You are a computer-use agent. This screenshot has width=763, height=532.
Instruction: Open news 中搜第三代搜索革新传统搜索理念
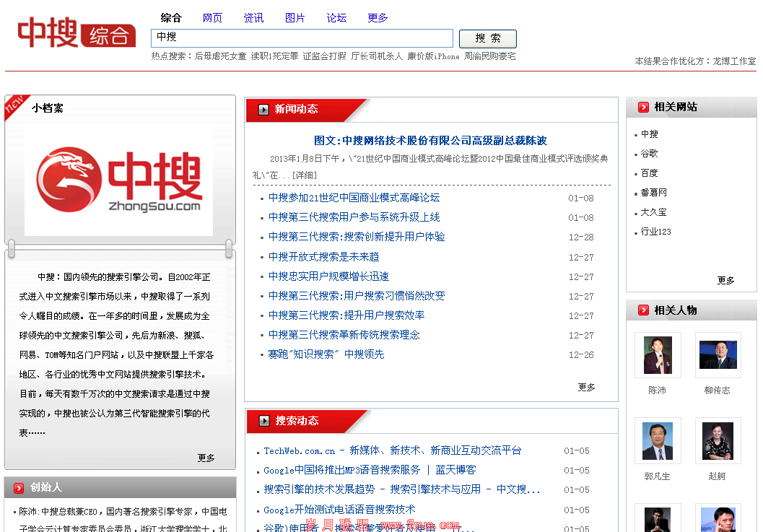[344, 335]
